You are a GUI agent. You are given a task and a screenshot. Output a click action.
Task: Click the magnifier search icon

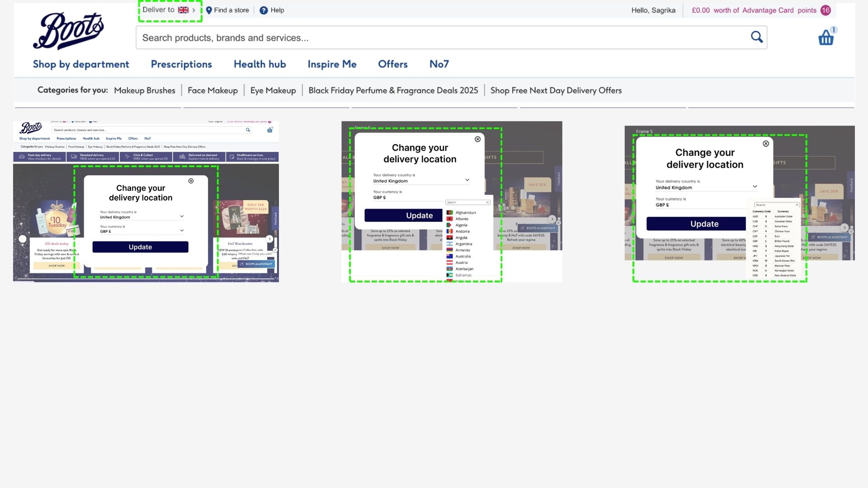[x=757, y=37]
